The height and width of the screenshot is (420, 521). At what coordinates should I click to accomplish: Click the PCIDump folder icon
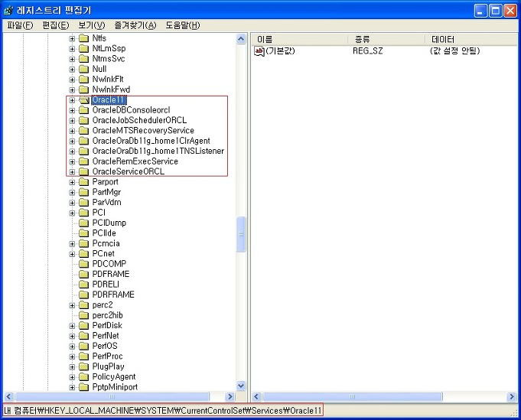tap(83, 223)
